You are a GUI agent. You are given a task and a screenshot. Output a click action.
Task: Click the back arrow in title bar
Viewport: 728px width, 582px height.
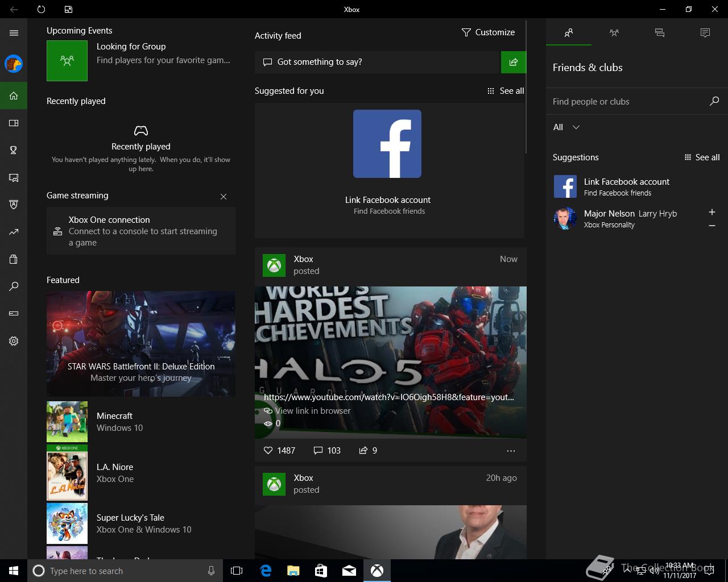[x=14, y=9]
